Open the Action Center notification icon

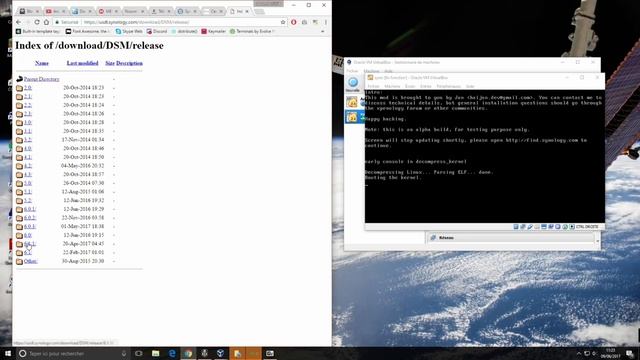pos(629,353)
